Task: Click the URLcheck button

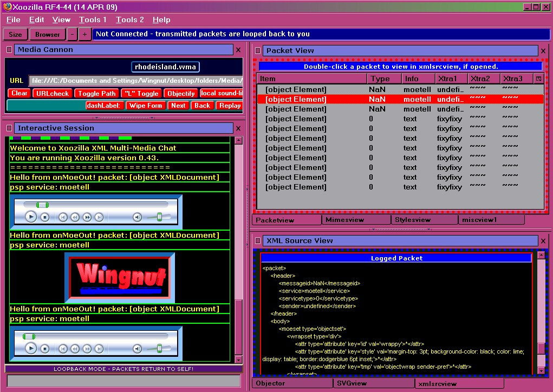Action: click(52, 94)
